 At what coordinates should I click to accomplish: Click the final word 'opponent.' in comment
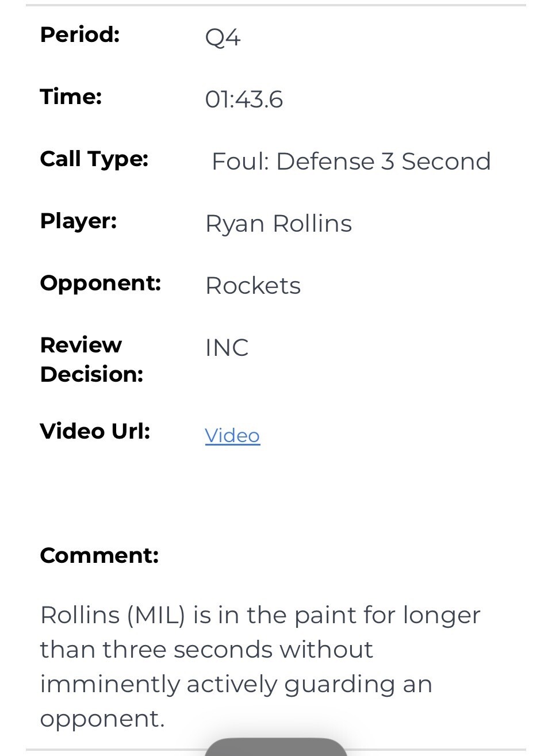click(102, 719)
